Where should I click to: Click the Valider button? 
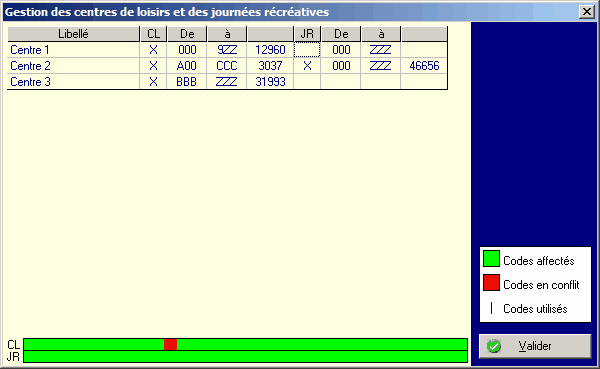[535, 346]
